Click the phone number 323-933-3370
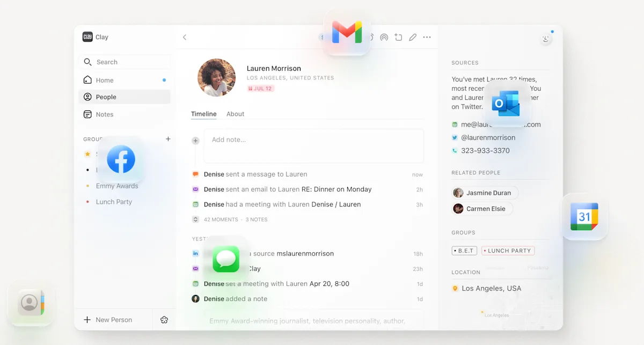 click(x=485, y=151)
